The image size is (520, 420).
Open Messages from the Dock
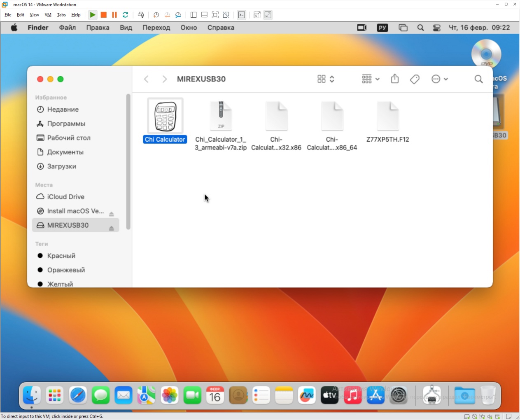pyautogui.click(x=101, y=396)
